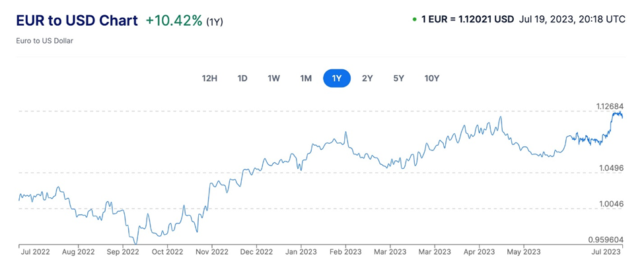Image resolution: width=644 pixels, height=273 pixels.
Task: Click the 1 EUR = 1.12021 USD rate
Action: tap(468, 20)
